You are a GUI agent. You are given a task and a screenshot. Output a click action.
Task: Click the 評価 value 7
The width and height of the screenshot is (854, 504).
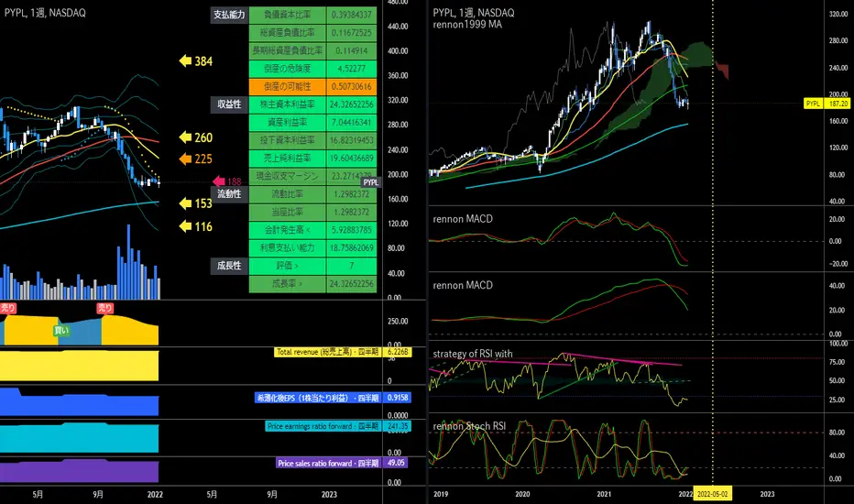[352, 266]
